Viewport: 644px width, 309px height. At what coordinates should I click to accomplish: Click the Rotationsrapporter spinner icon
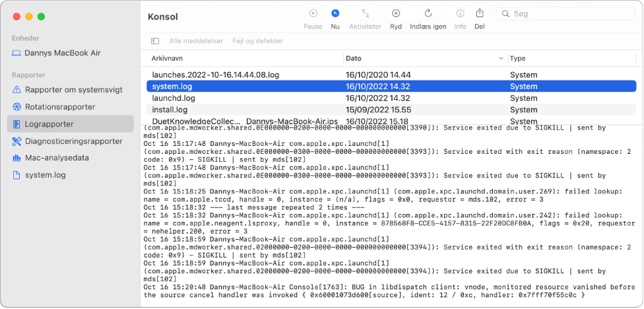(16, 107)
